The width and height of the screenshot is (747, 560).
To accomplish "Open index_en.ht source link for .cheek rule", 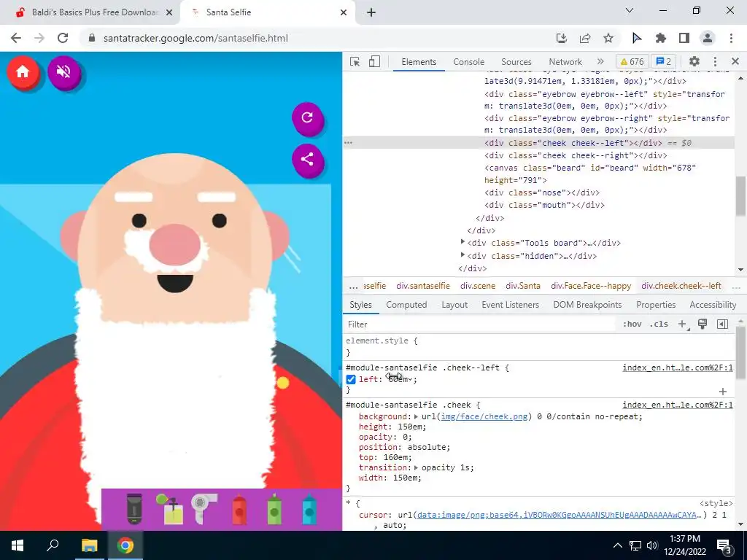I will coord(678,405).
